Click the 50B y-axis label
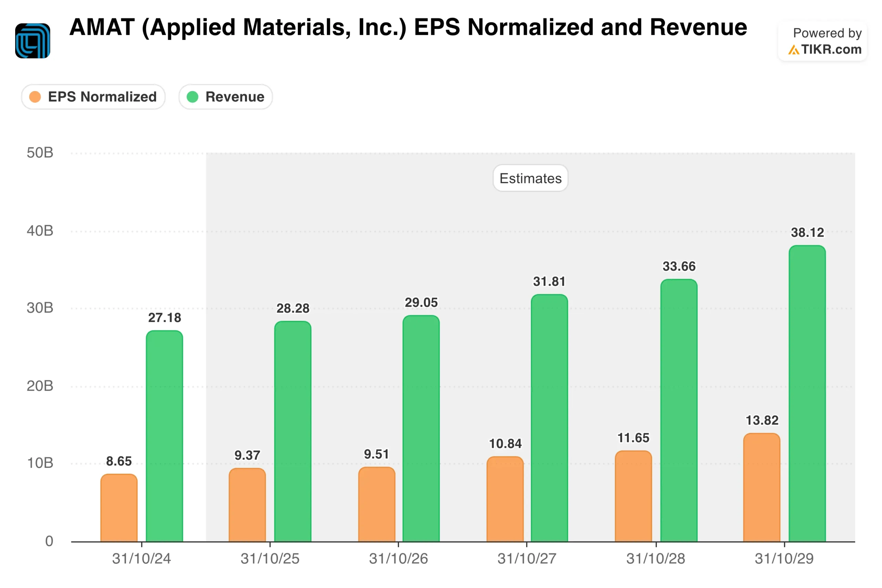 coord(40,153)
